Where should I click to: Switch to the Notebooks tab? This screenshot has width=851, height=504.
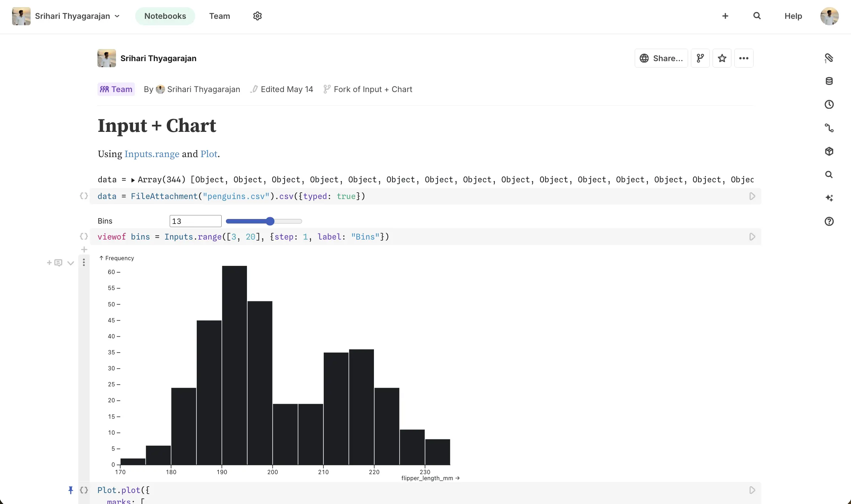[165, 16]
